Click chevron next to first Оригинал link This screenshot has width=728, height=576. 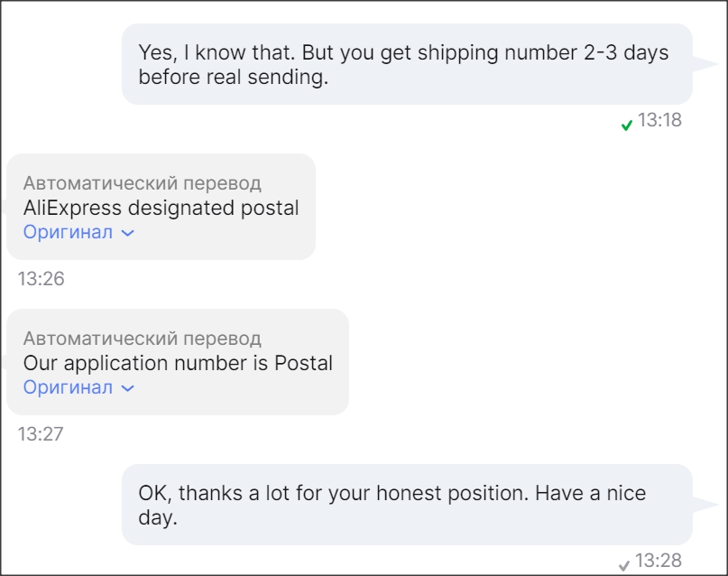click(x=127, y=233)
